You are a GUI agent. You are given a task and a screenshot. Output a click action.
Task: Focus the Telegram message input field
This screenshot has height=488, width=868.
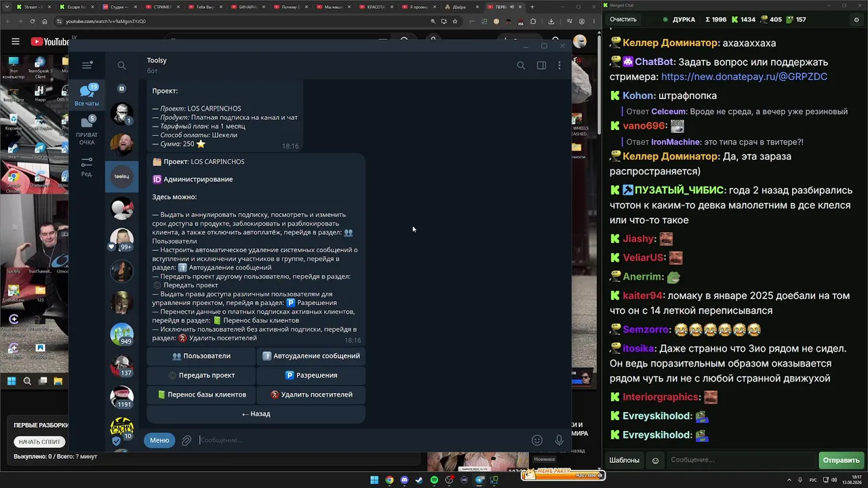click(x=363, y=441)
